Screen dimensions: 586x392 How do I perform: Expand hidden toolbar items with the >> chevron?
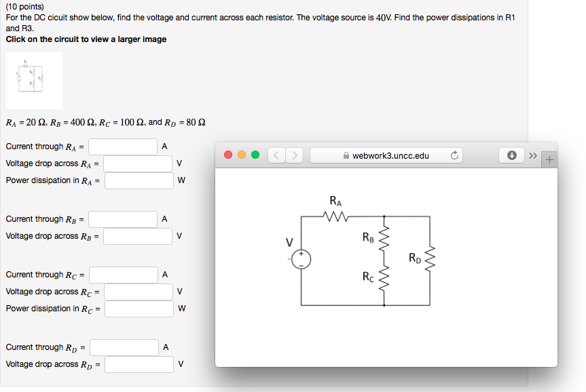click(532, 155)
